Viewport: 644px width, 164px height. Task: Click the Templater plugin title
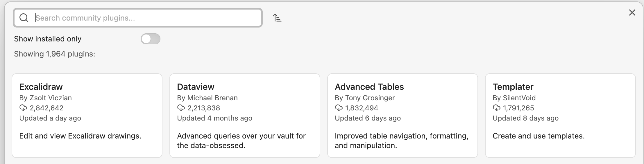click(x=513, y=87)
